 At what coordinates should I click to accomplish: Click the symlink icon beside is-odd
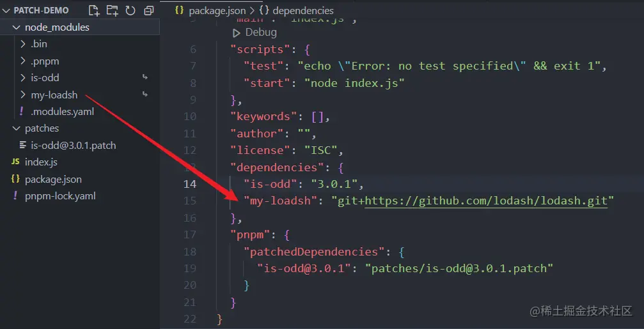tap(145, 77)
